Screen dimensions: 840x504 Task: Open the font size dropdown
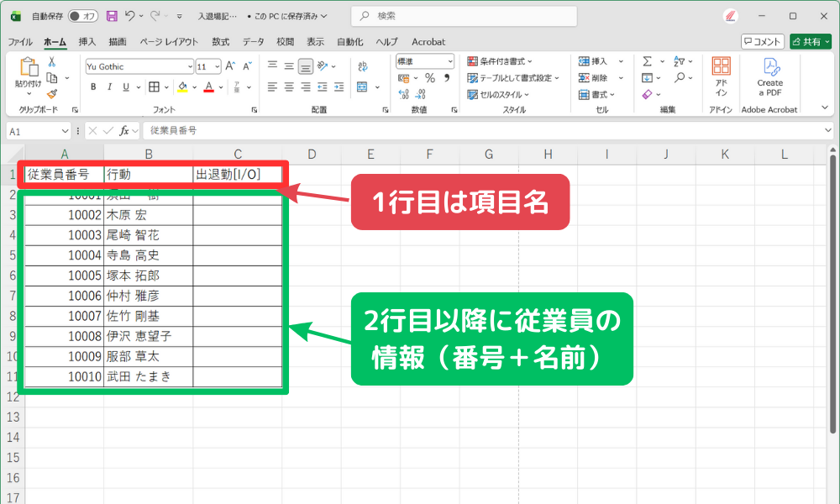pyautogui.click(x=218, y=66)
